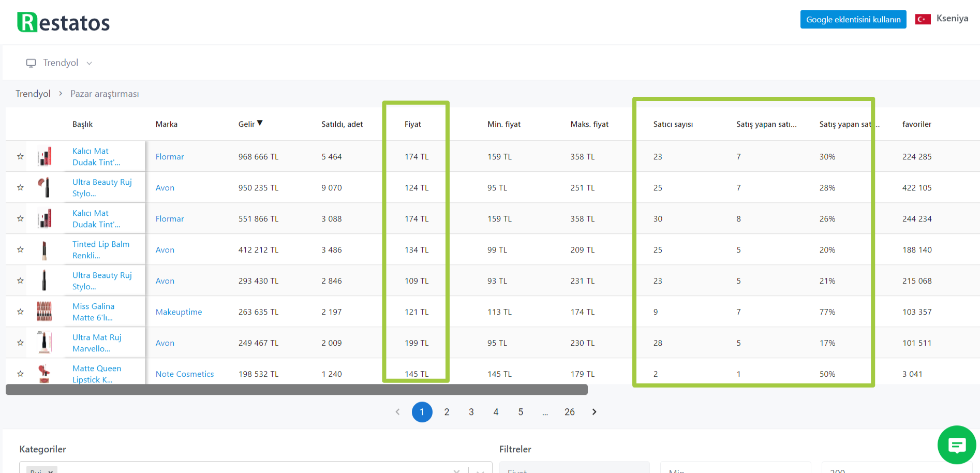Screen dimensions: 980x473
Task: Click Flormar brand in first row
Action: pos(170,157)
